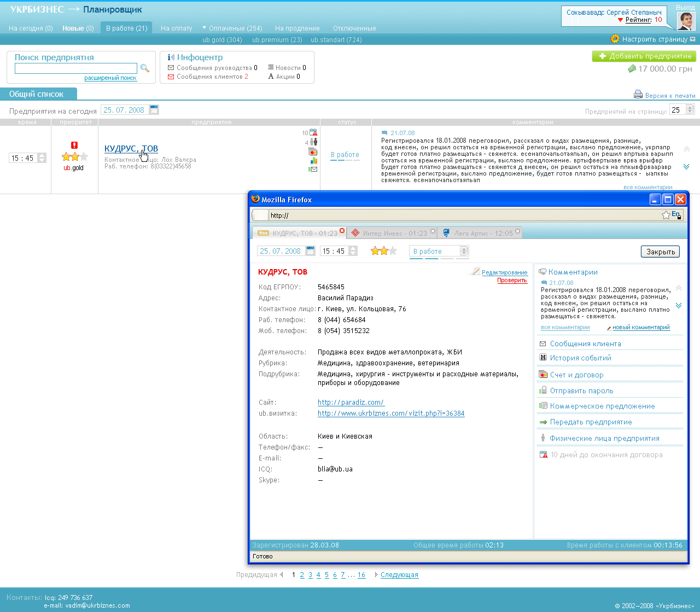
Task: Open the calendar icon in the Firefox popup
Action: [310, 251]
